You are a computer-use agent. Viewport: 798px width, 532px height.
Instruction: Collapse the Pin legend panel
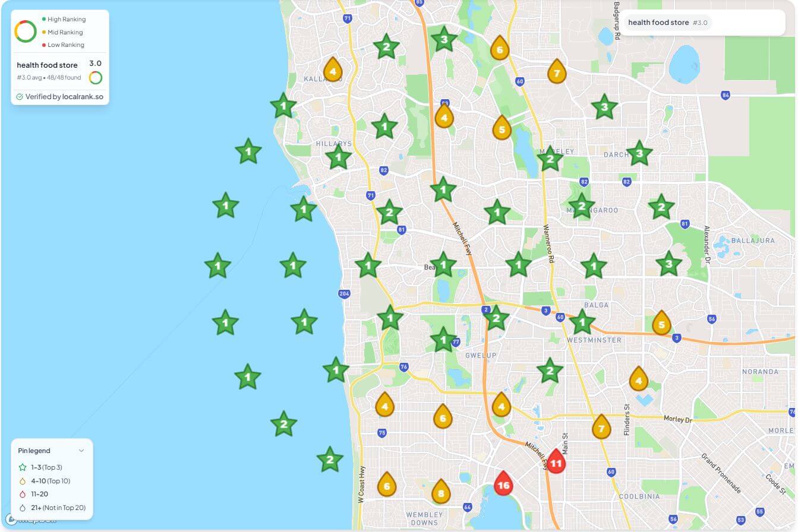81,451
